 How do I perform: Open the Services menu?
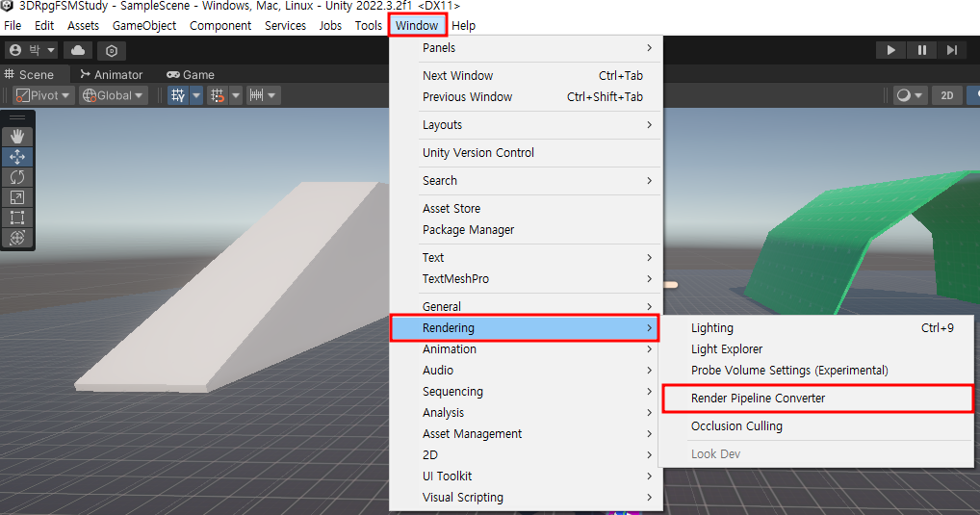pos(286,26)
